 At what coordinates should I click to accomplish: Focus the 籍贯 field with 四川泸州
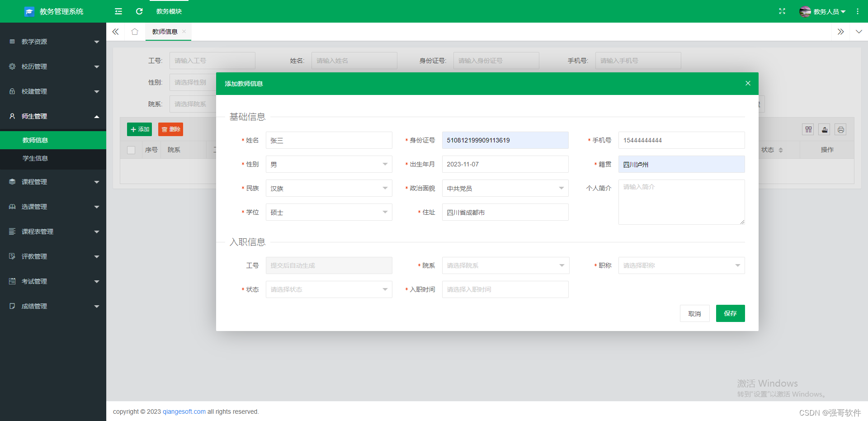pos(681,164)
